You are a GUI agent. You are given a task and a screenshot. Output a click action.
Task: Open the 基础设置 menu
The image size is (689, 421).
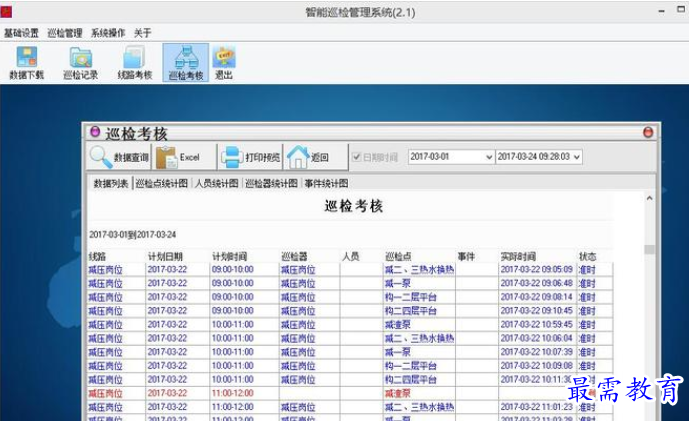click(21, 33)
